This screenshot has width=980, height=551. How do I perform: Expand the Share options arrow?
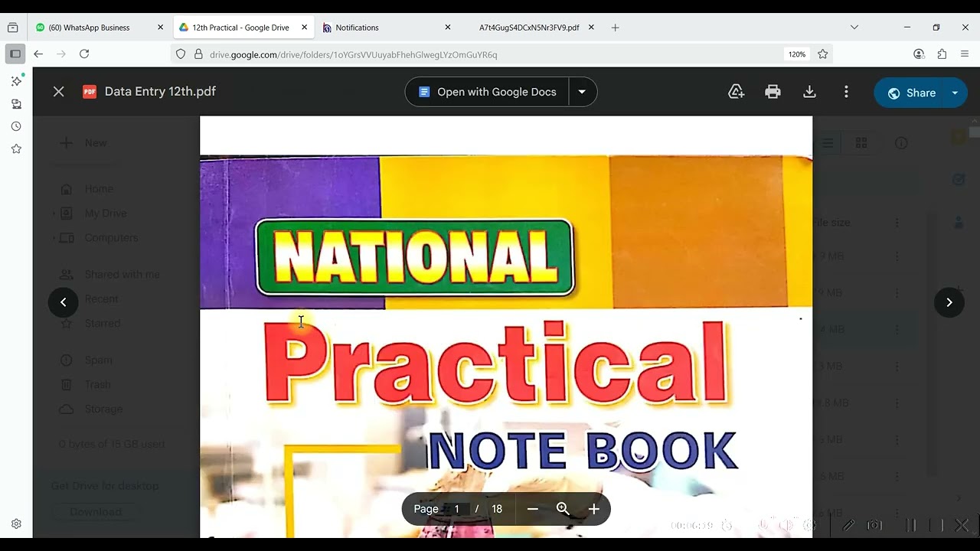coord(955,93)
